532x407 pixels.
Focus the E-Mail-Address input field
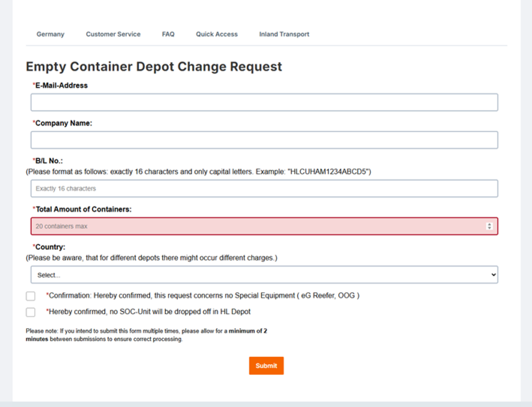pyautogui.click(x=264, y=102)
